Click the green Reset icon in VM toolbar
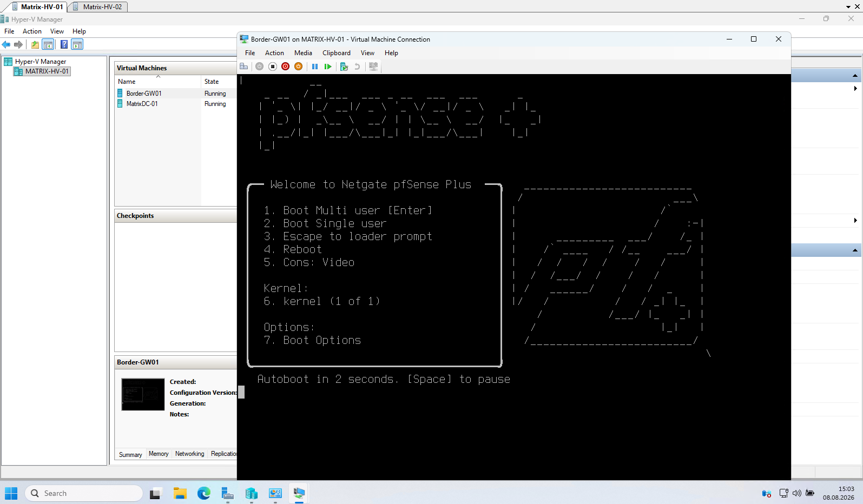The height and width of the screenshot is (504, 863). coord(328,67)
